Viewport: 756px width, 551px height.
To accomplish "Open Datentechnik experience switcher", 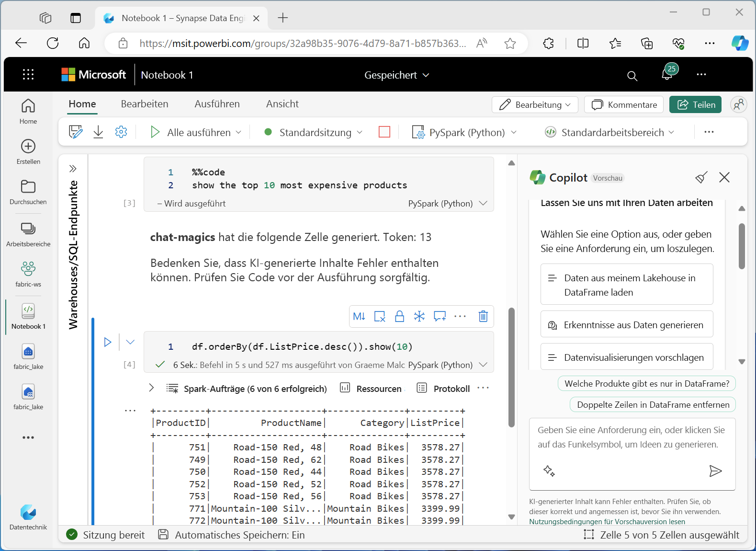I will pos(28,517).
